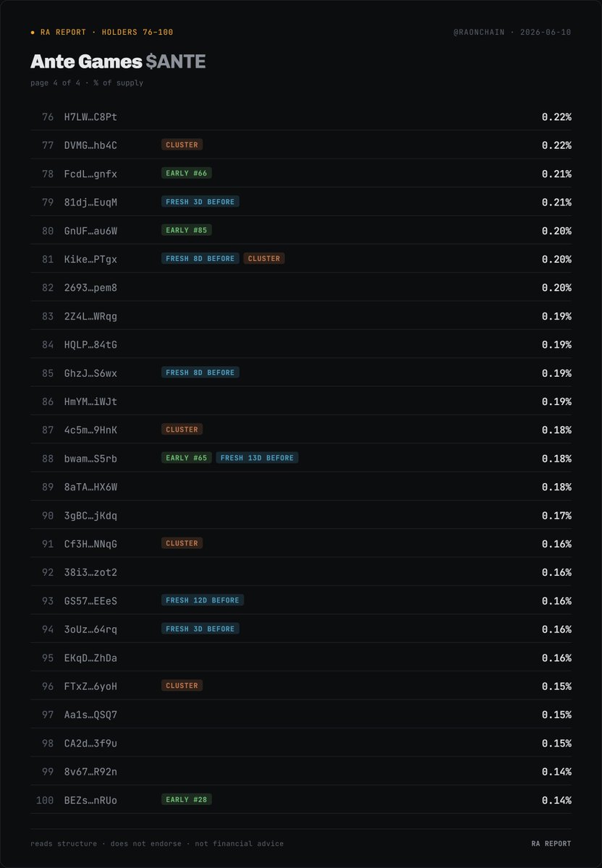Open the @RAONCHAIN handle in header
The height and width of the screenshot is (868, 602).
point(480,33)
